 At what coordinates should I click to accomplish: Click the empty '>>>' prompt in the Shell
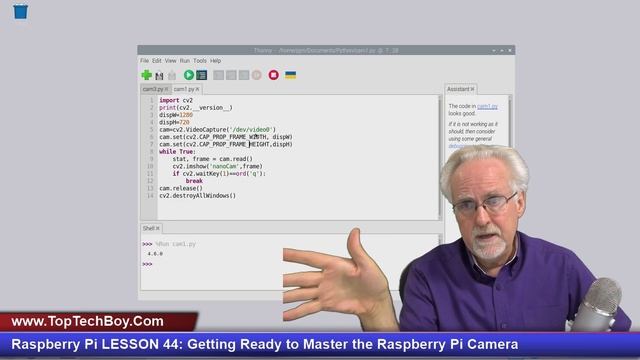147,264
